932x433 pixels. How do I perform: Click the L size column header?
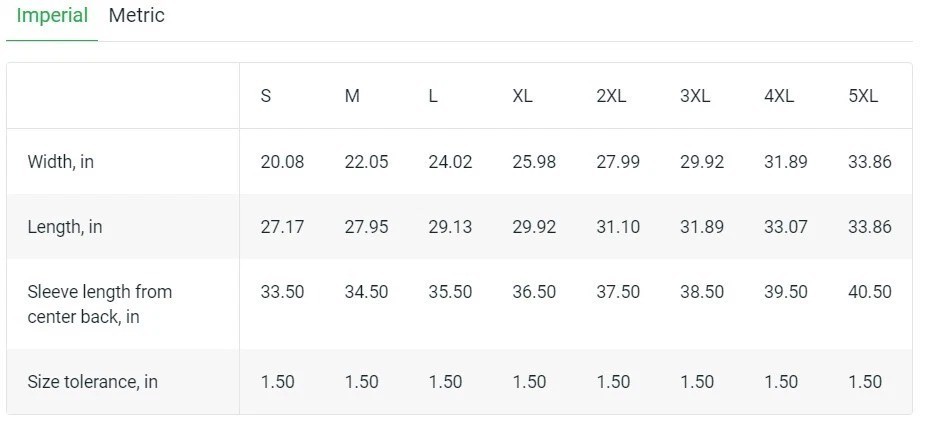pyautogui.click(x=433, y=96)
